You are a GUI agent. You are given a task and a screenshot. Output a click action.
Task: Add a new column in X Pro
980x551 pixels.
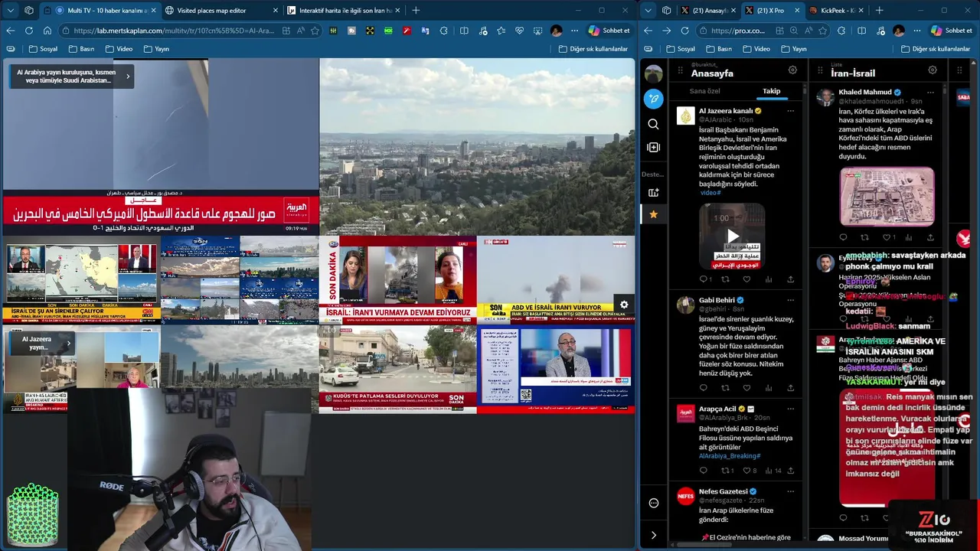(653, 147)
